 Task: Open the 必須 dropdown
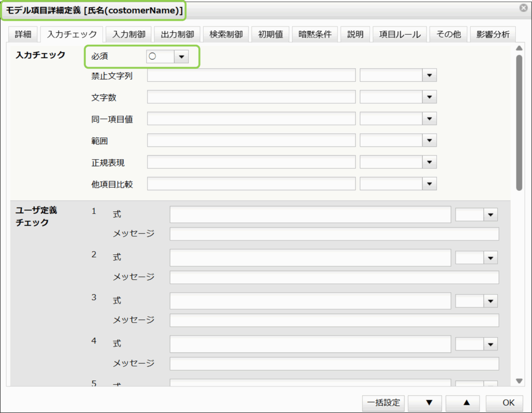click(x=180, y=57)
